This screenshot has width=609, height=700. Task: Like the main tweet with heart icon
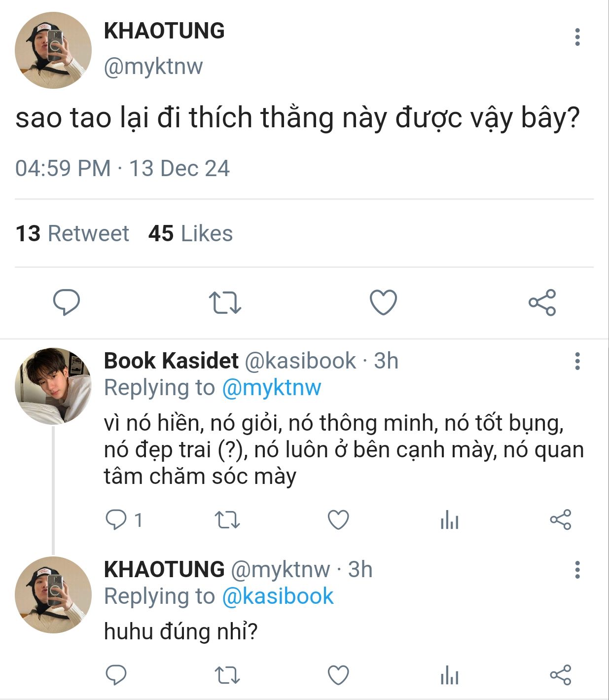(x=383, y=302)
